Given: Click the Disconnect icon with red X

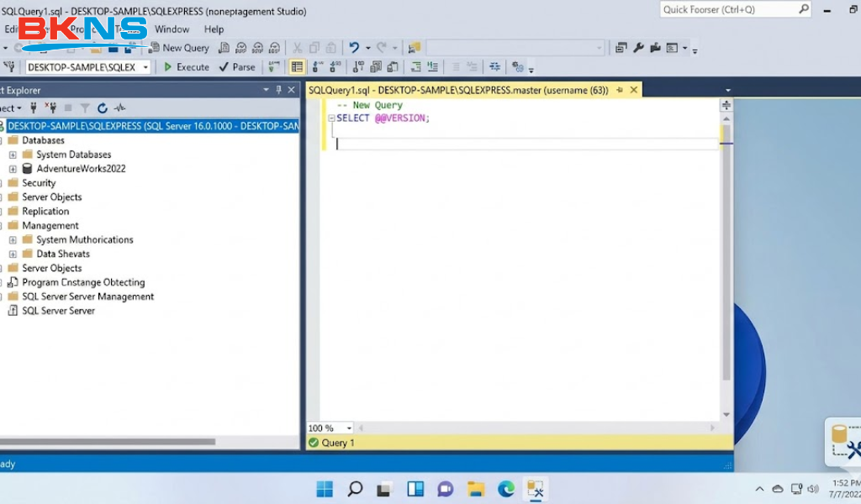Looking at the screenshot, I should click(50, 108).
